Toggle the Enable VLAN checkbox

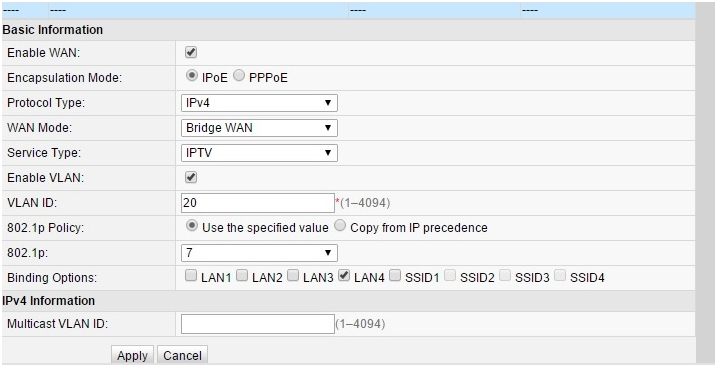coord(191,177)
